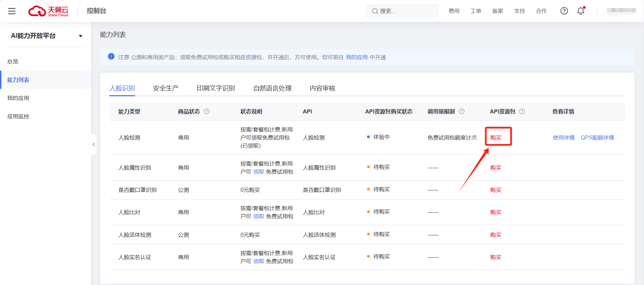Expand the AI能力开放平台 dropdown
This screenshot has width=644, height=285.
81,36
